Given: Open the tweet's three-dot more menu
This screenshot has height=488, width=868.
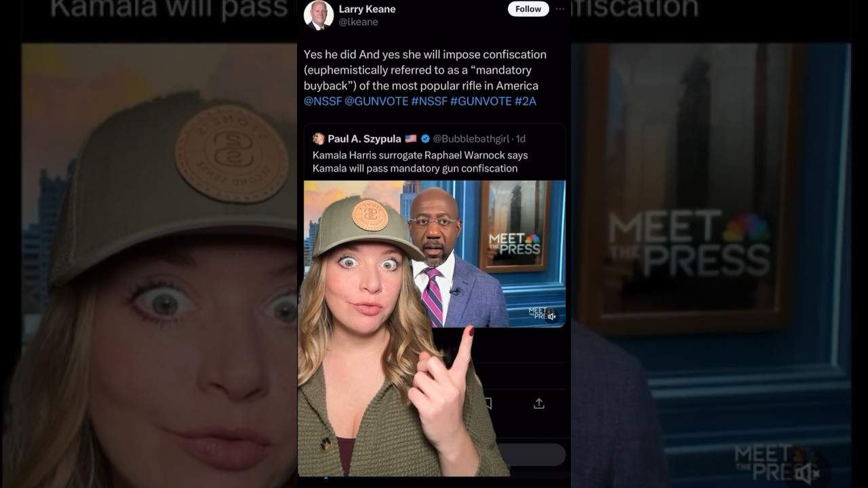Looking at the screenshot, I should 559,9.
